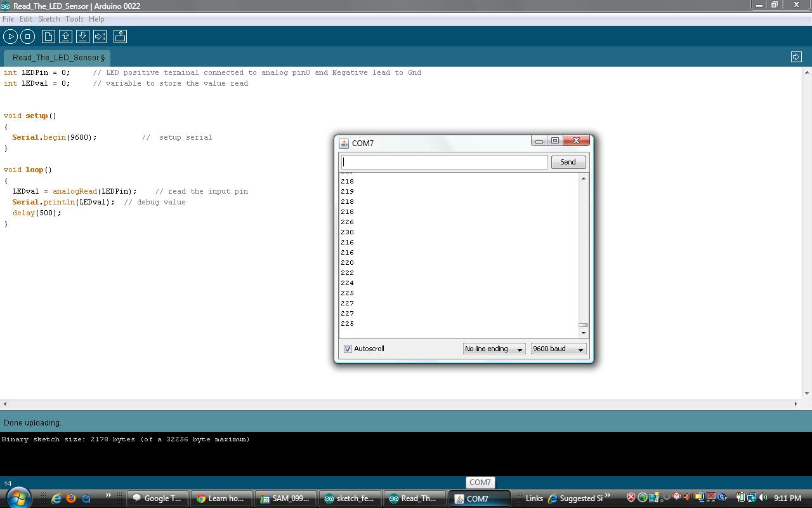Click the int LEDval = 0; declaration

click(37, 83)
